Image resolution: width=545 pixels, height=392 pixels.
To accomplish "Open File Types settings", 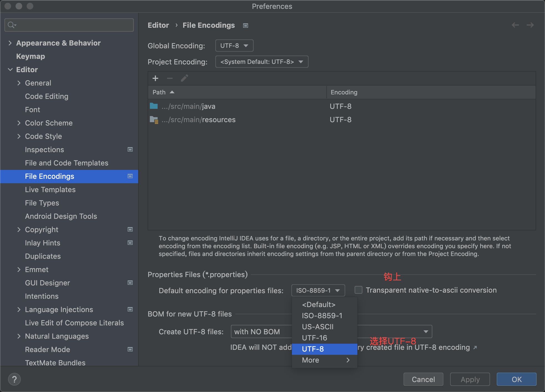I will (x=42, y=203).
